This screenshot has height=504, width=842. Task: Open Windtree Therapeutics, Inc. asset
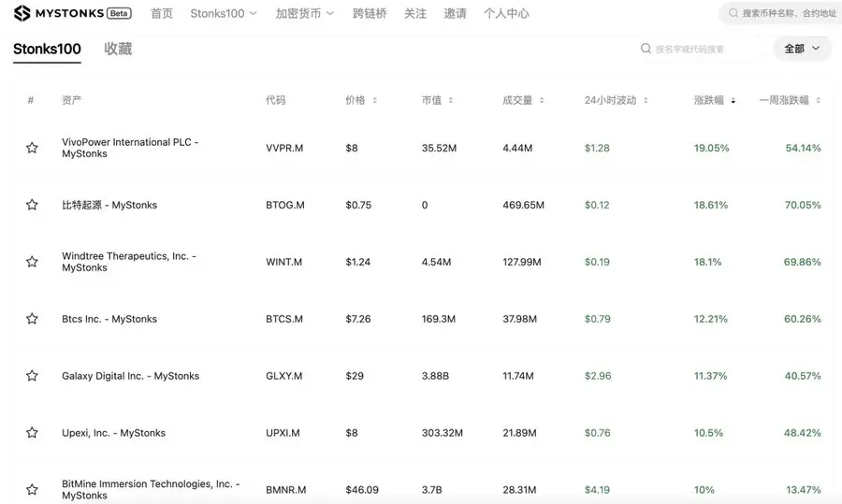click(129, 262)
